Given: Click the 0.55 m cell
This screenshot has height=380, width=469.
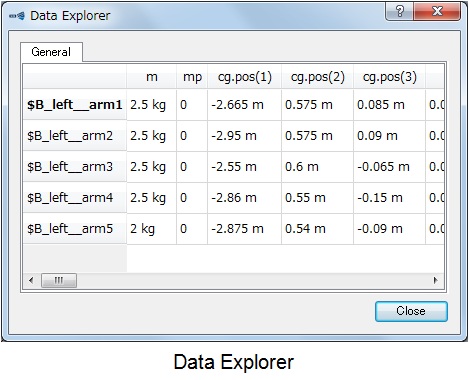Looking at the screenshot, I should click(317, 198).
